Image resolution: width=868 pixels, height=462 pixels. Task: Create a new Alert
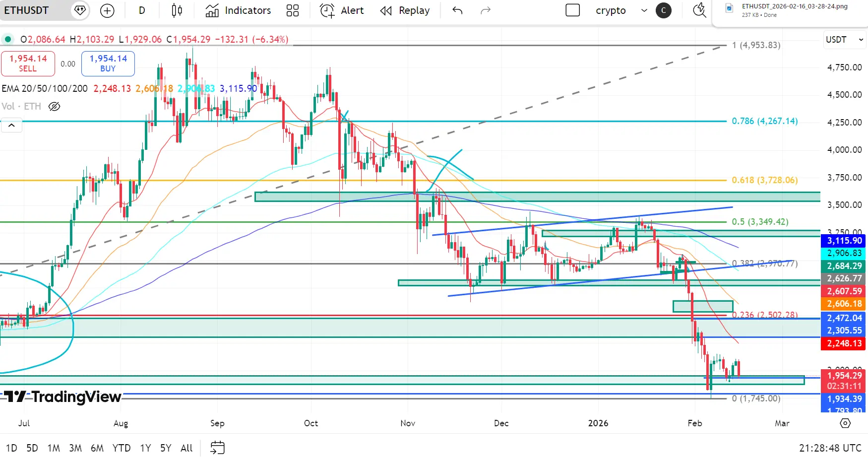pos(342,10)
